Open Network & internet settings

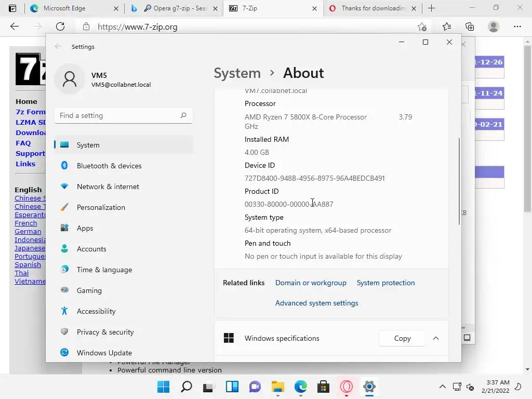pyautogui.click(x=124, y=187)
